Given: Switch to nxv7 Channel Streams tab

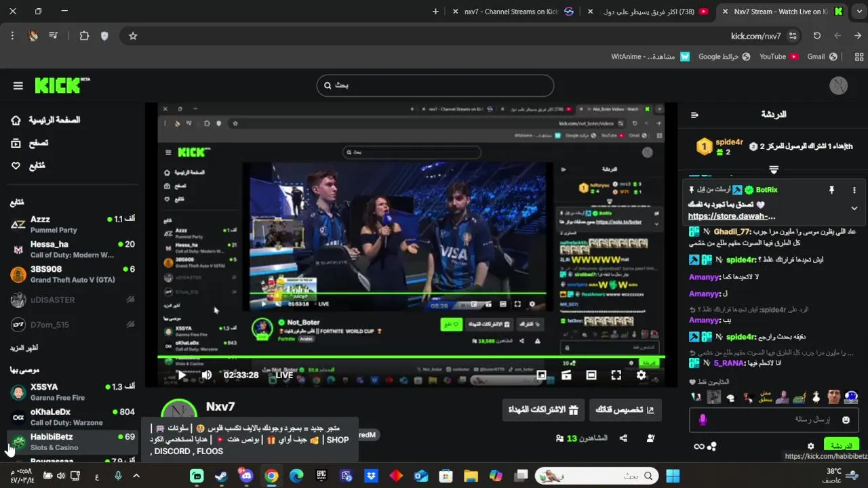Looking at the screenshot, I should coord(513,12).
